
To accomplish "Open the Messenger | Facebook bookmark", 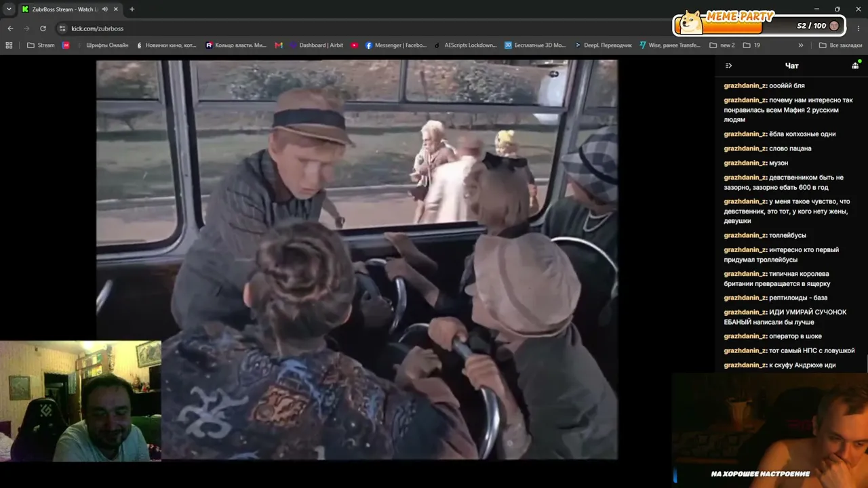I will click(x=396, y=45).
